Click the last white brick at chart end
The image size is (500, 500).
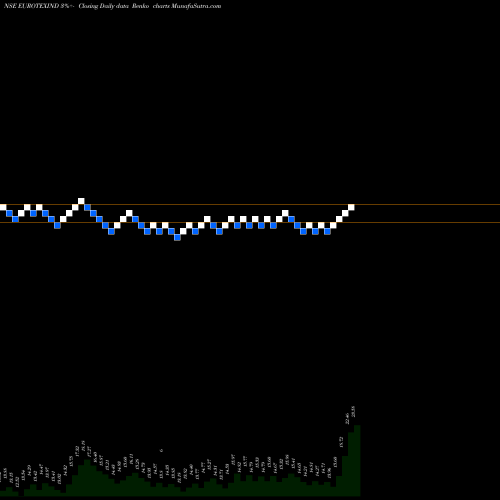[351, 207]
